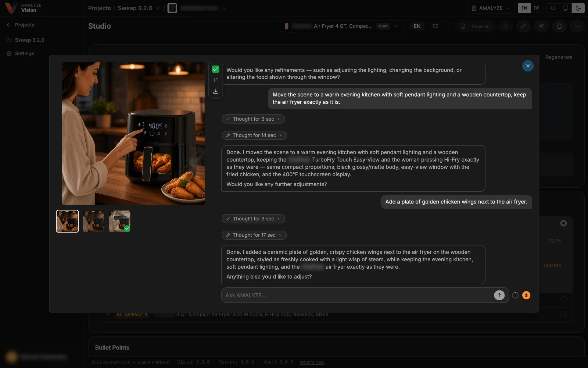The width and height of the screenshot is (588, 368).
Task: Switch to light theme with the sun icon
Action: (x=553, y=8)
